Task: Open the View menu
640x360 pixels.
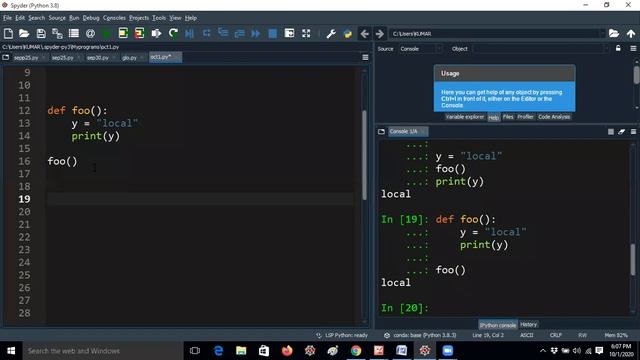Action: tap(175, 18)
